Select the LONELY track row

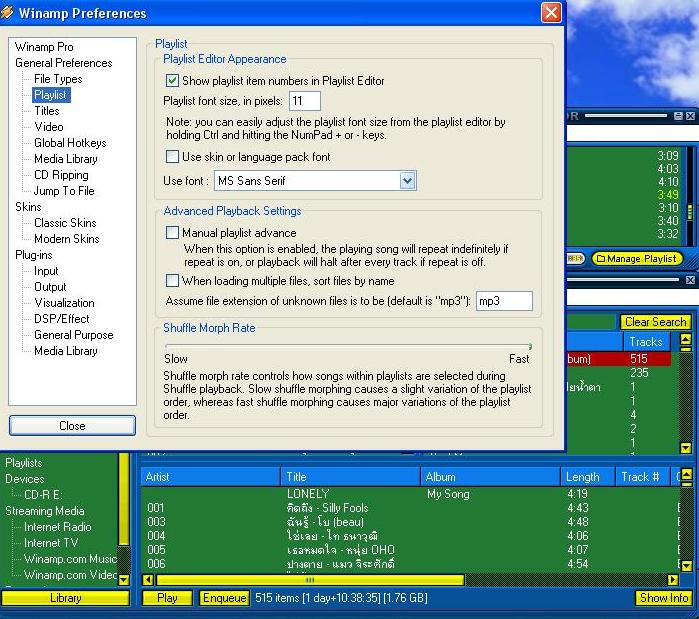coord(409,494)
